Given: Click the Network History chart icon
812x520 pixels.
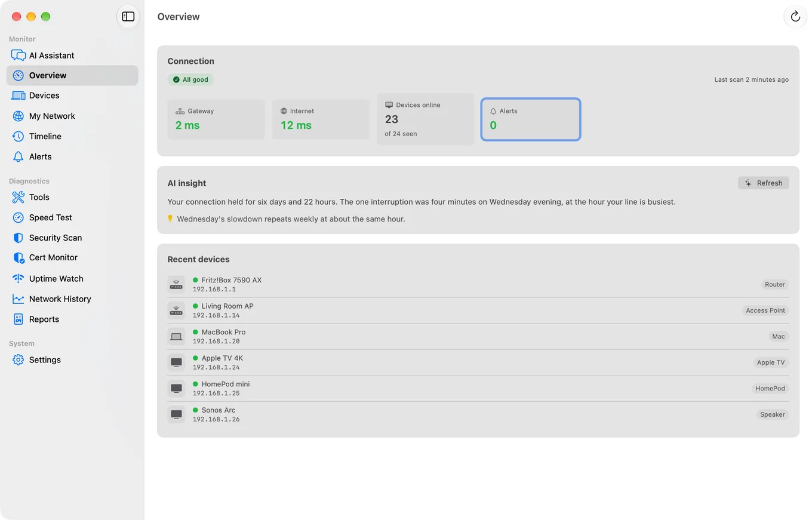Looking at the screenshot, I should [x=19, y=299].
